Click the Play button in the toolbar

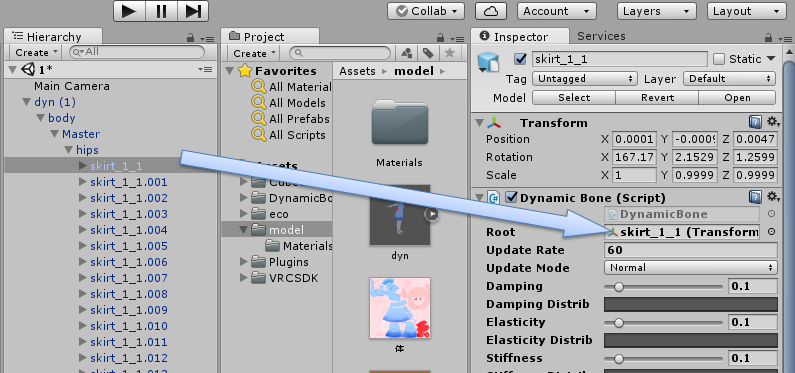coord(129,11)
